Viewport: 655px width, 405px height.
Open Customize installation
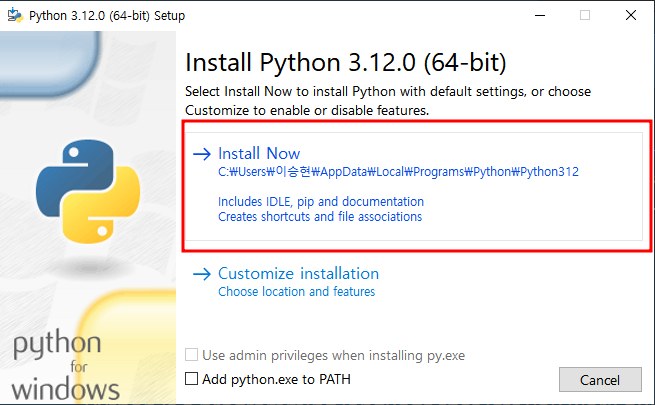coord(298,274)
